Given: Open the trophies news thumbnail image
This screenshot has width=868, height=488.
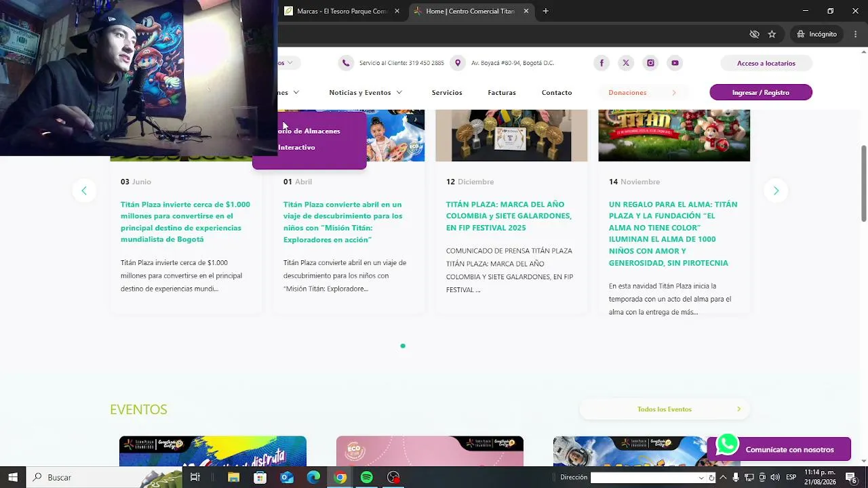Looking at the screenshot, I should coord(511,136).
